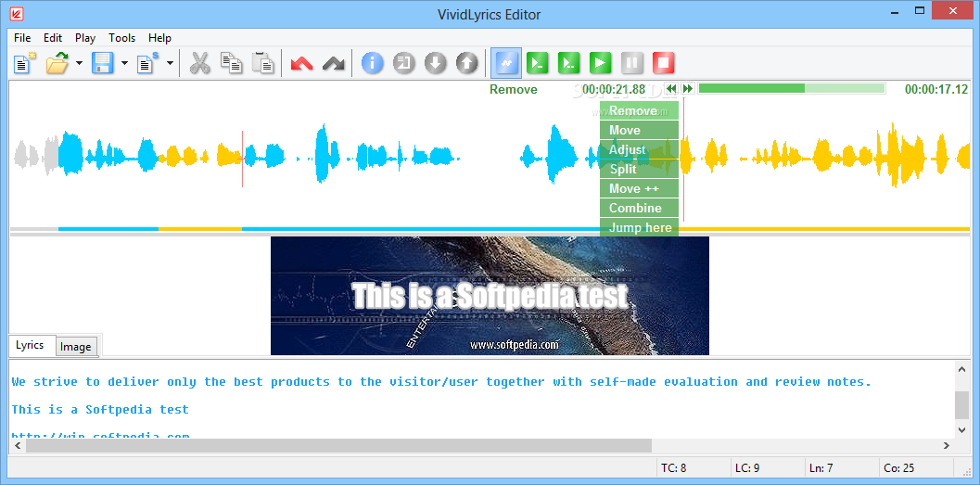This screenshot has height=485, width=980.
Task: Click the line starting 'We strive to deliver'
Action: click(x=441, y=382)
